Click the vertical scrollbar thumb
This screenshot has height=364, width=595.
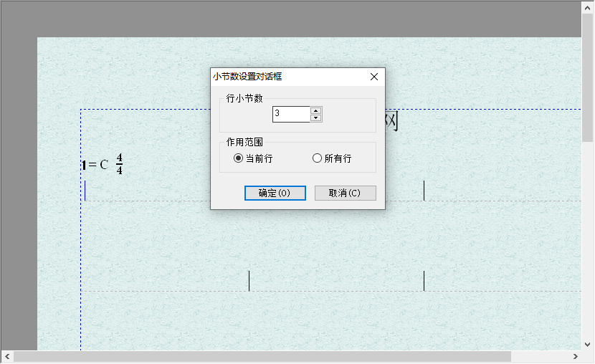(x=588, y=77)
